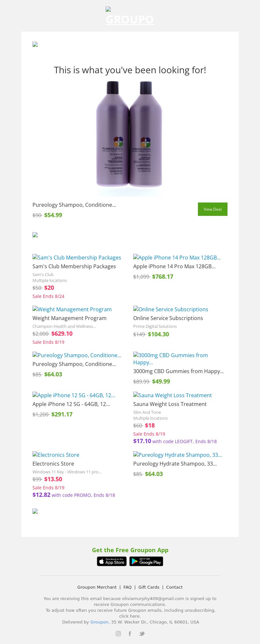Click the Contact footer link
Screen dimensions: 260x644
[174, 587]
